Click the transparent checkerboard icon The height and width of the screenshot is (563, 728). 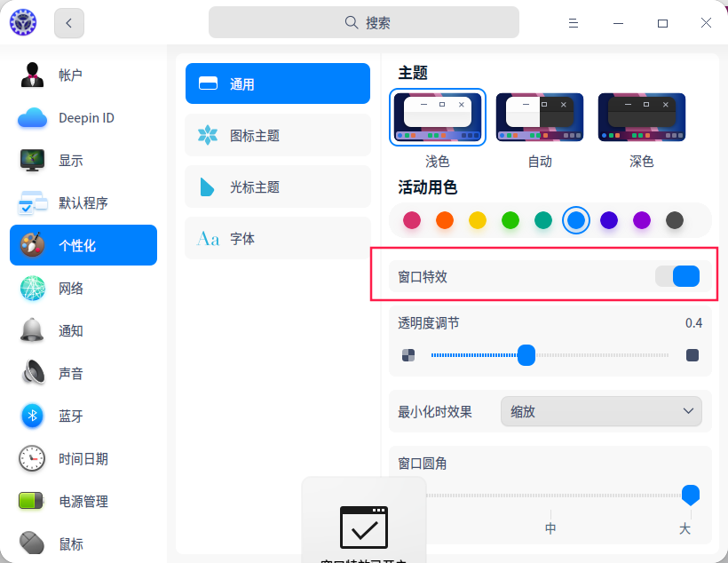[x=408, y=355]
